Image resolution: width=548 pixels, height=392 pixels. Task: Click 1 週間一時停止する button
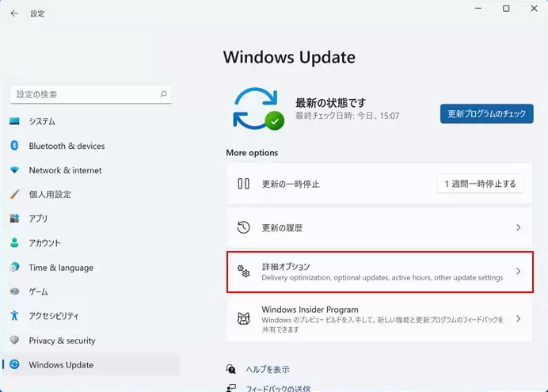pyautogui.click(x=480, y=184)
